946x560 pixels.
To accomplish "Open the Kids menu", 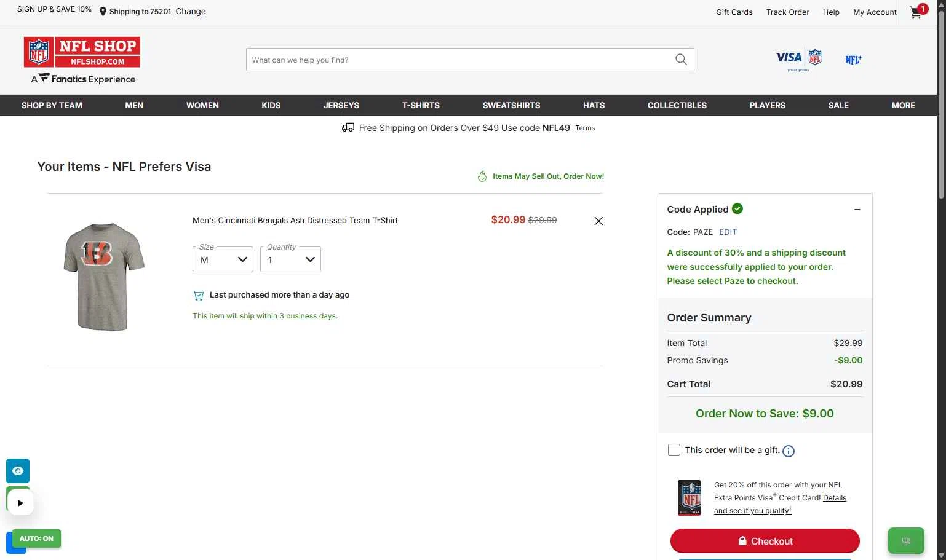I will (271, 105).
